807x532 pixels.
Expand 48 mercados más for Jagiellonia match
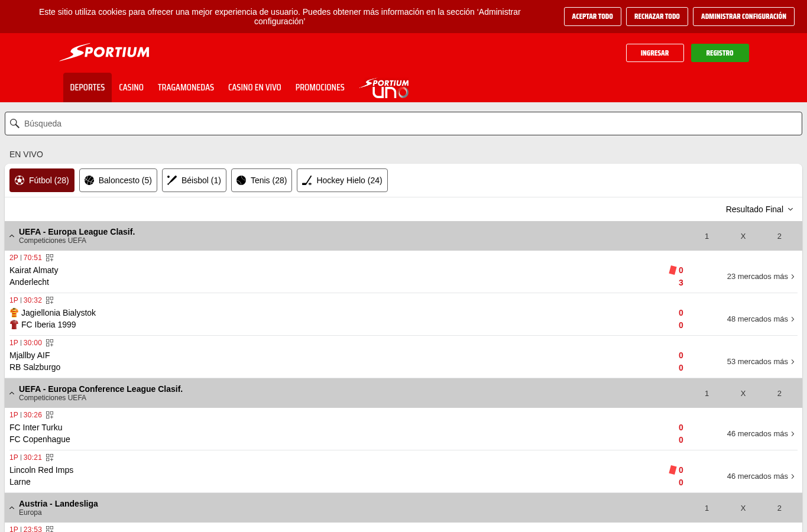[761, 319]
